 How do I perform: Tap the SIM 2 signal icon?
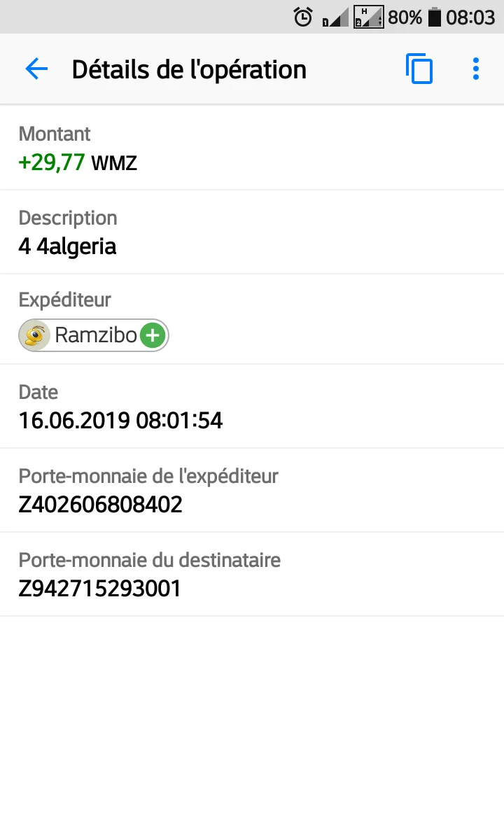tap(369, 17)
